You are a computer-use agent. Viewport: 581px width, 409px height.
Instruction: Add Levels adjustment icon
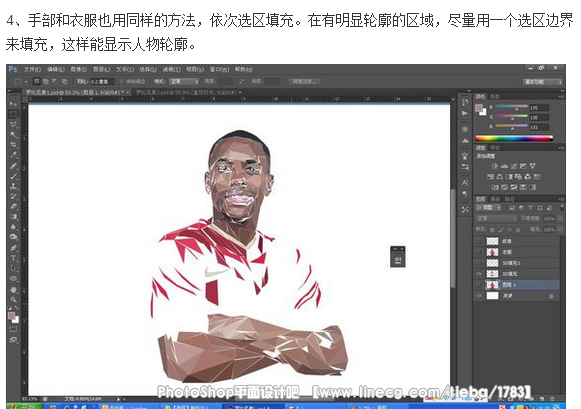coord(504,166)
